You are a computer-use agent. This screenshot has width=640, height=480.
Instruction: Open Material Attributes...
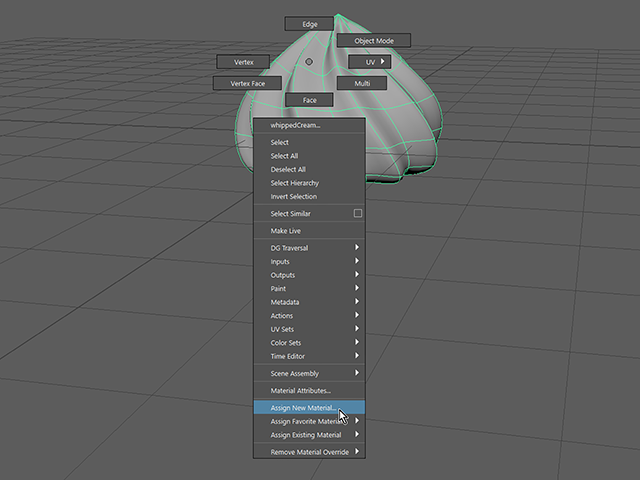(x=309, y=390)
